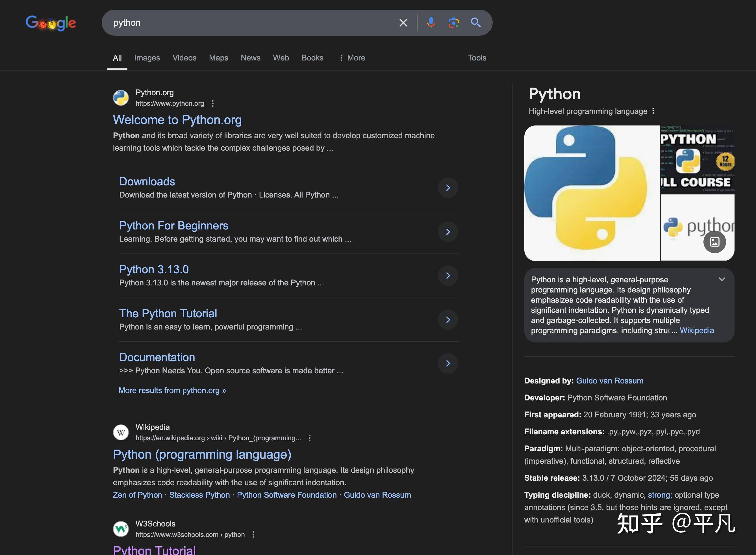Viewport: 756px width, 555px height.
Task: Click More results from python.org
Action: (x=172, y=390)
